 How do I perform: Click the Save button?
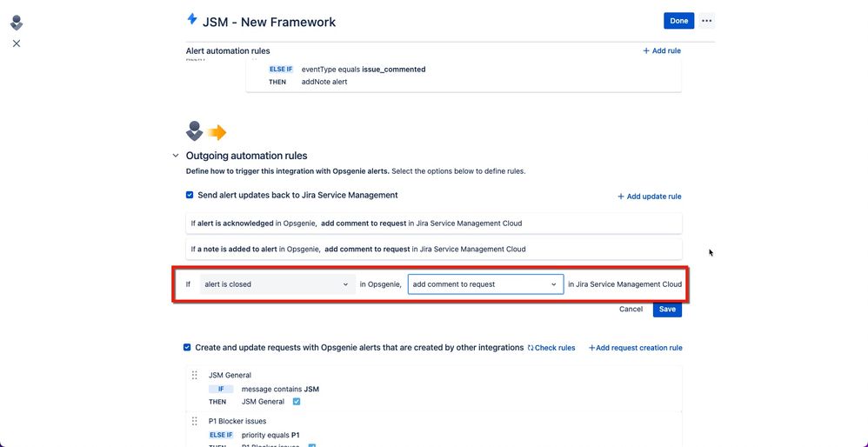click(667, 310)
